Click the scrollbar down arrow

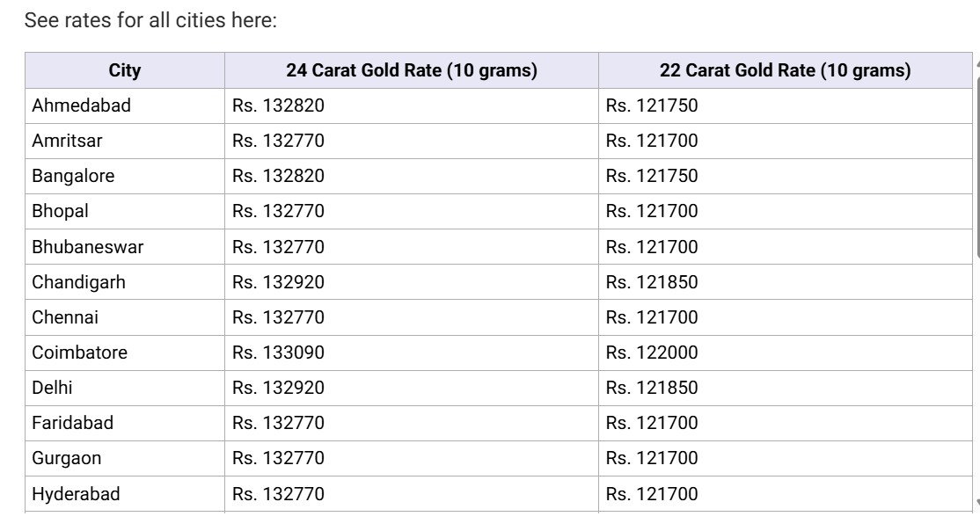[977, 504]
